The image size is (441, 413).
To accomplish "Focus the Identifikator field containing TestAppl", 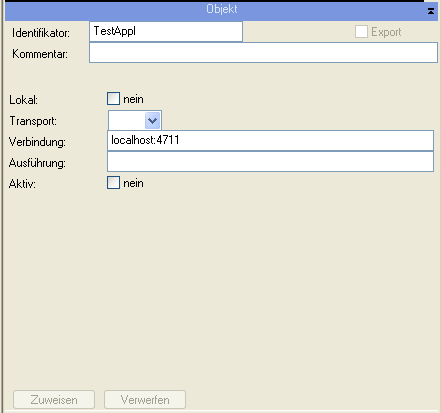I will [x=166, y=32].
